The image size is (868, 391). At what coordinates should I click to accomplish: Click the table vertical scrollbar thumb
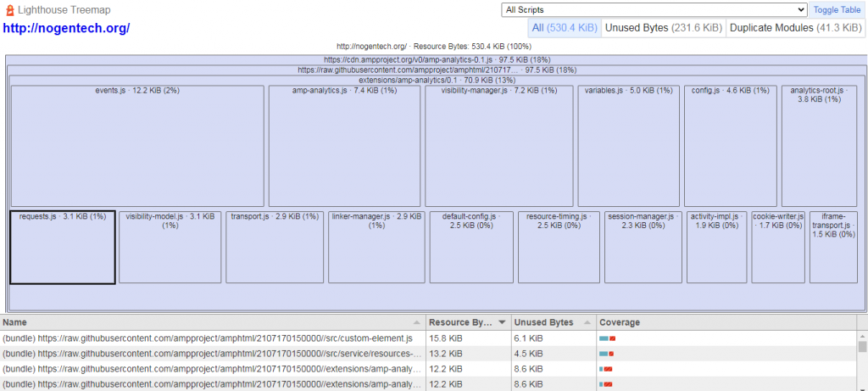(862, 347)
